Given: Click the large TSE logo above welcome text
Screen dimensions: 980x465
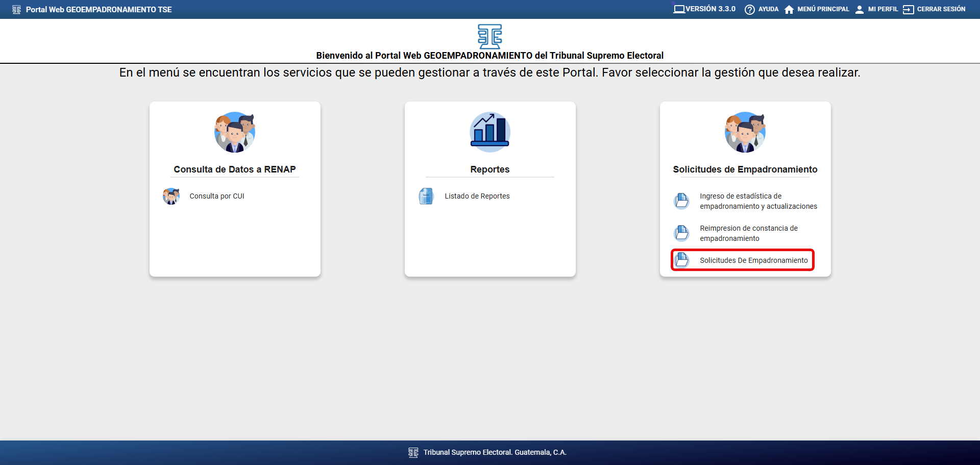Looking at the screenshot, I should 489,36.
